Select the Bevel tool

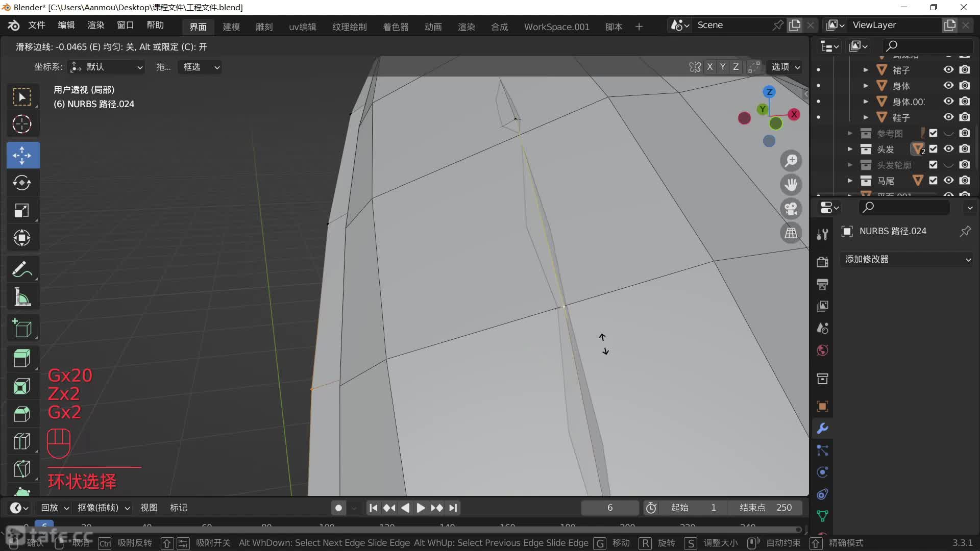click(22, 414)
